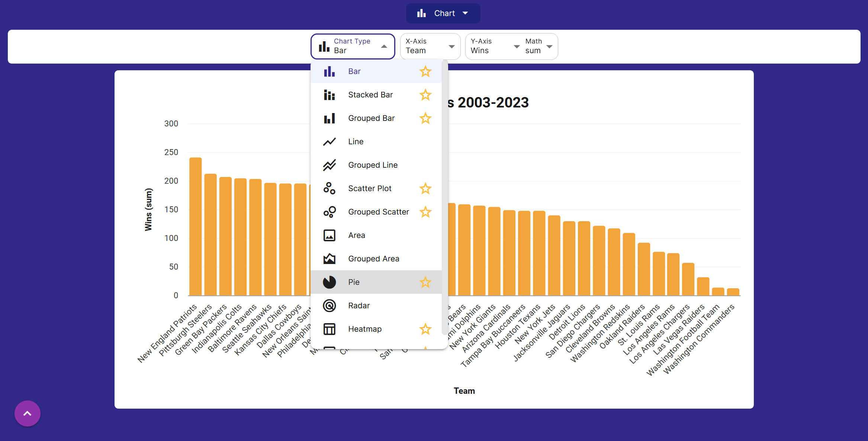Toggle the favorite star for Pie
This screenshot has height=441, width=868.
coord(425,282)
